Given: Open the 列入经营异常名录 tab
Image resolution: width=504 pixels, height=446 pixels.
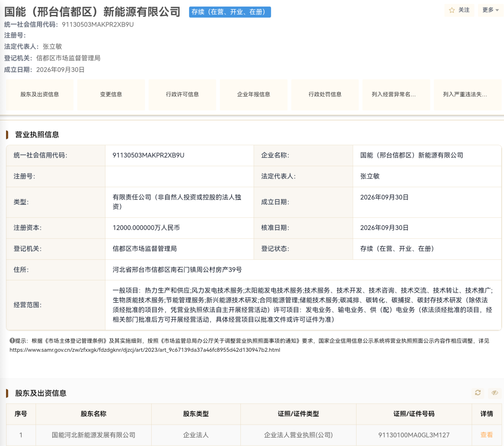Looking at the screenshot, I should coord(396,94).
